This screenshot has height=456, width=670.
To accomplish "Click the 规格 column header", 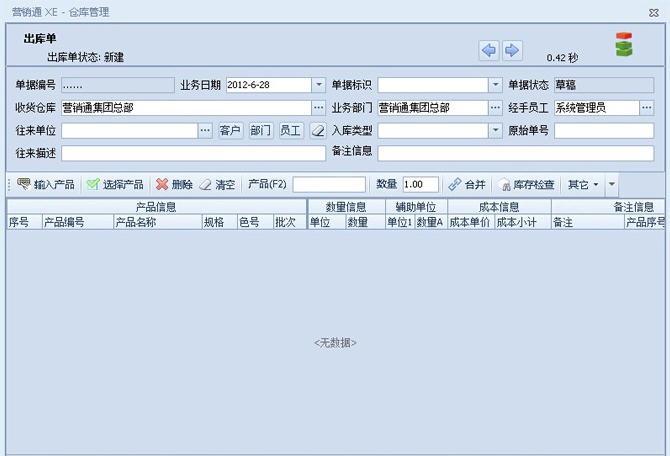I will click(220, 222).
